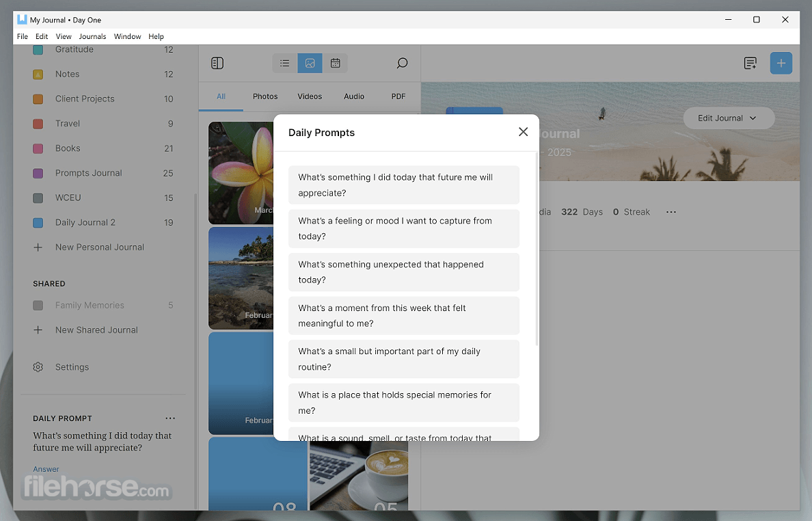Click the Books journal pink icon
This screenshot has width=812, height=521.
[38, 148]
